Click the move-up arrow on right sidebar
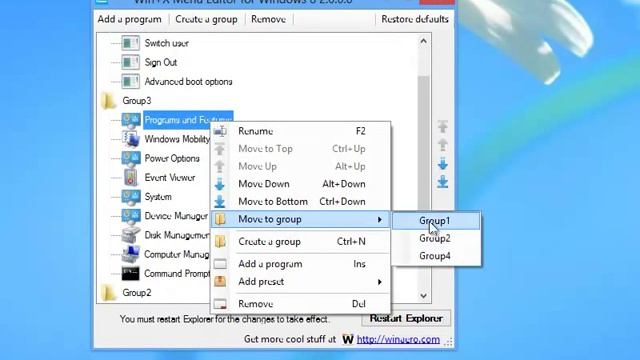This screenshot has width=640, height=360. click(x=443, y=145)
